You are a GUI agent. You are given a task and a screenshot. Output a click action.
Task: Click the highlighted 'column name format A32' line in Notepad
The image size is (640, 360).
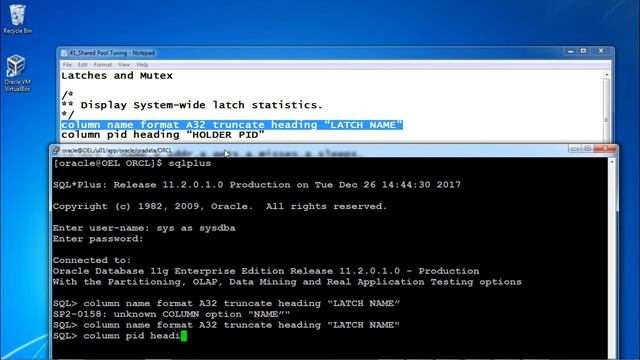click(232, 125)
